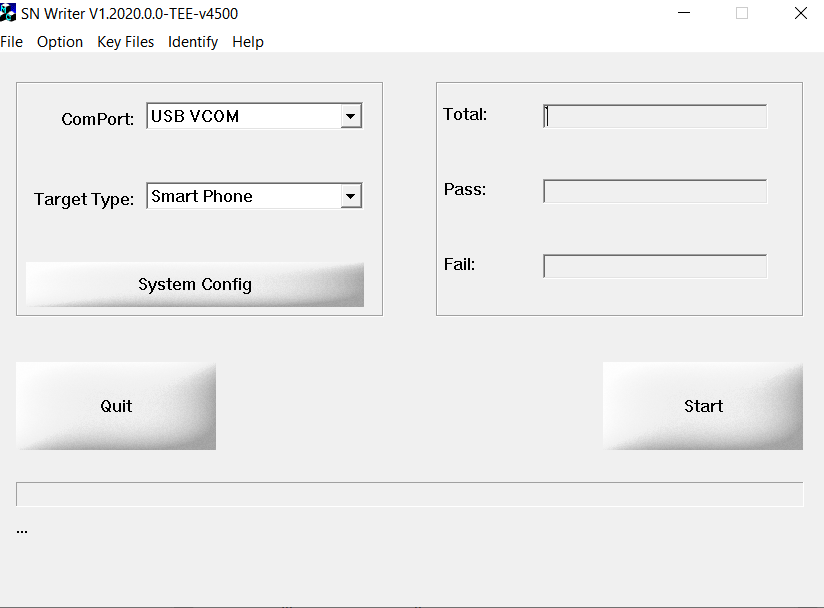Click inside the Total count field

(x=655, y=116)
